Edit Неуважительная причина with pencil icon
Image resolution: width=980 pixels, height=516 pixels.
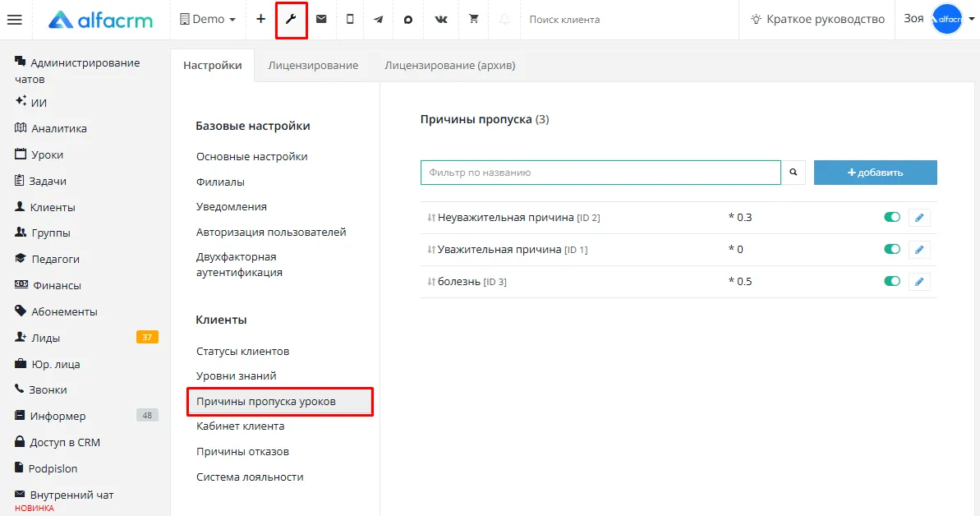point(918,218)
